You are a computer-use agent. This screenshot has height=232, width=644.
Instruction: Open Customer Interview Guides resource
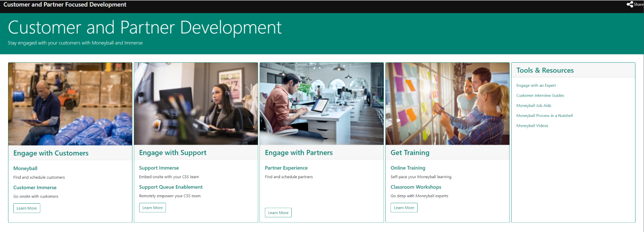coord(540,96)
